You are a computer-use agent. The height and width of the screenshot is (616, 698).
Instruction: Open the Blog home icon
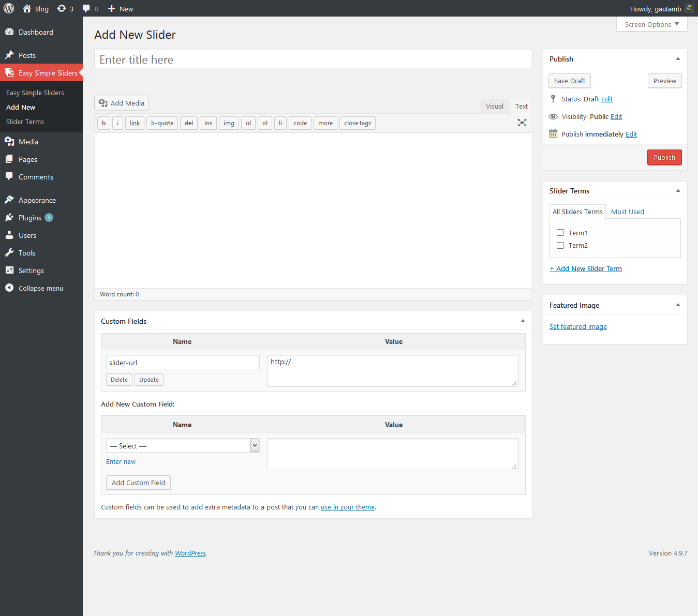point(27,8)
